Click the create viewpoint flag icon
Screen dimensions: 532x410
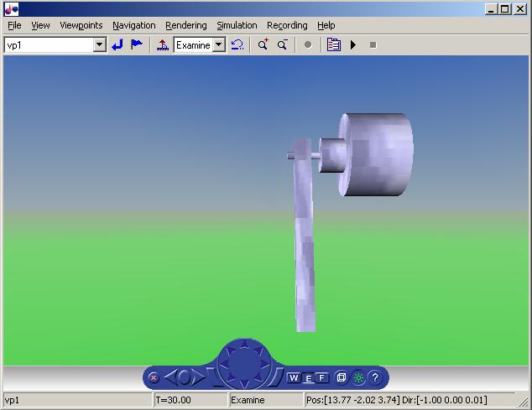[137, 44]
